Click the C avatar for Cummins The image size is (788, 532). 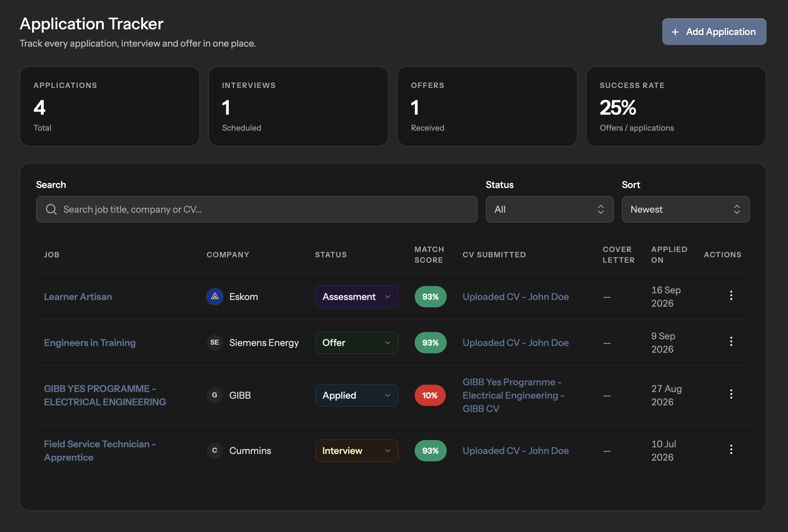pos(215,450)
